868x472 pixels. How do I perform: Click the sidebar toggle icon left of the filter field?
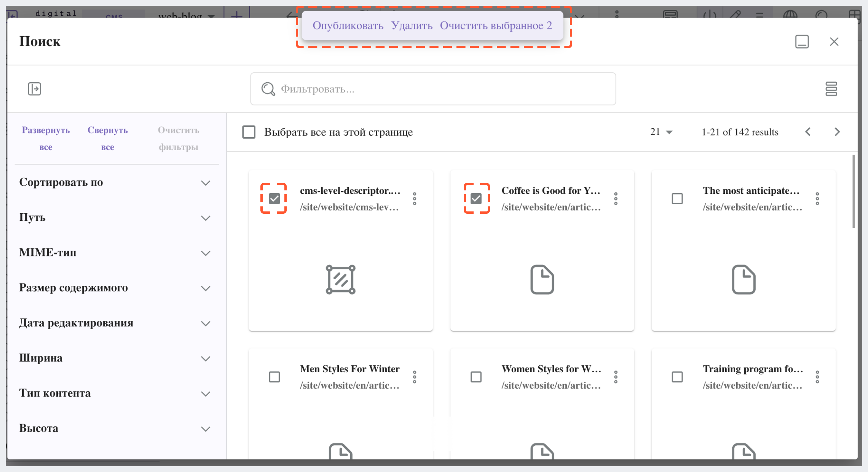(x=34, y=89)
